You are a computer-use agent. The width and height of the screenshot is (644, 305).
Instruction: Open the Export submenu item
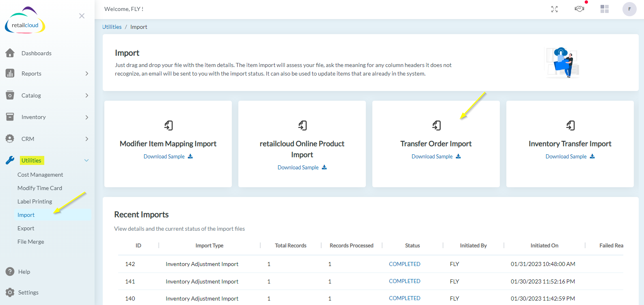click(x=26, y=228)
